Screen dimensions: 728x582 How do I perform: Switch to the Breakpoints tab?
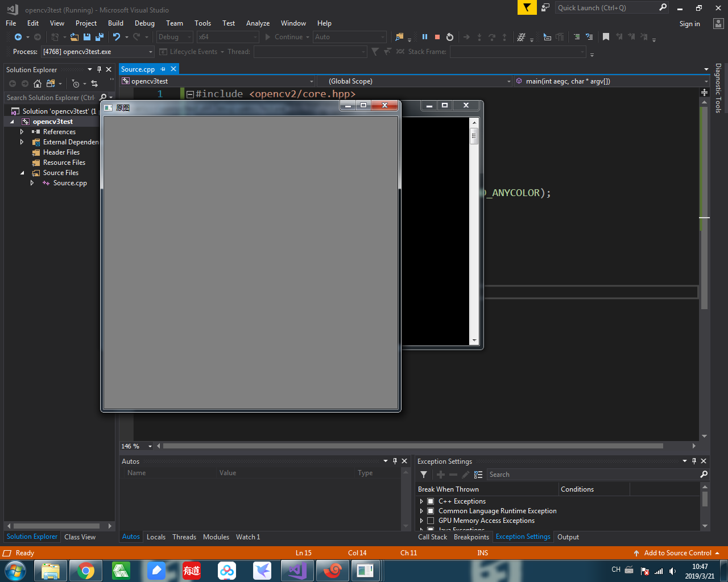coord(471,537)
